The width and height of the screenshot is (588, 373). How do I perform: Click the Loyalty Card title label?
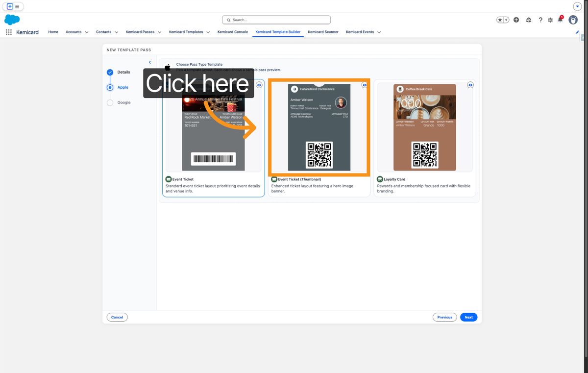click(394, 179)
